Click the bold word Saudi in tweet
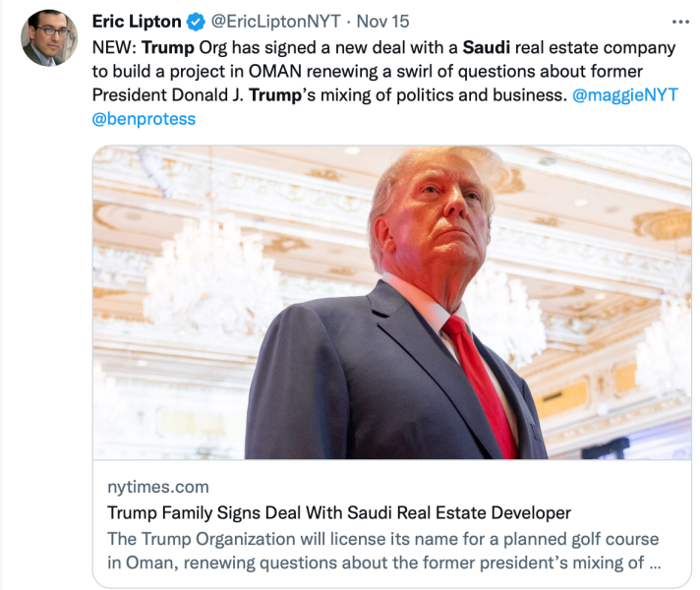Image resolution: width=700 pixels, height=590 pixels. [487, 47]
